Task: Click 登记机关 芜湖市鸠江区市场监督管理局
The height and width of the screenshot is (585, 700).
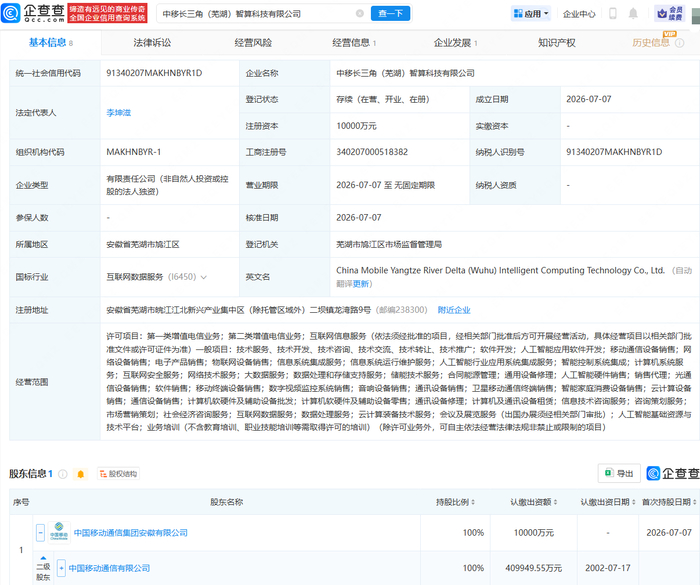Action: click(389, 244)
